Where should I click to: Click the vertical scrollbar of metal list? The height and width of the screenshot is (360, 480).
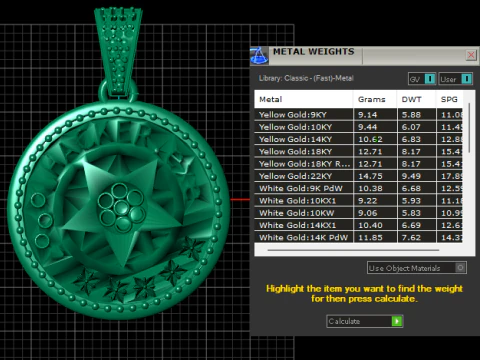pyautogui.click(x=469, y=128)
